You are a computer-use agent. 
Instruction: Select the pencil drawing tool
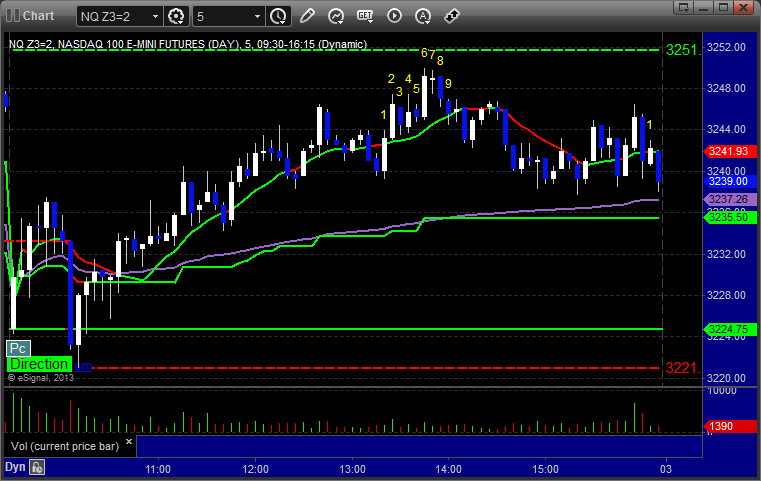pos(307,16)
